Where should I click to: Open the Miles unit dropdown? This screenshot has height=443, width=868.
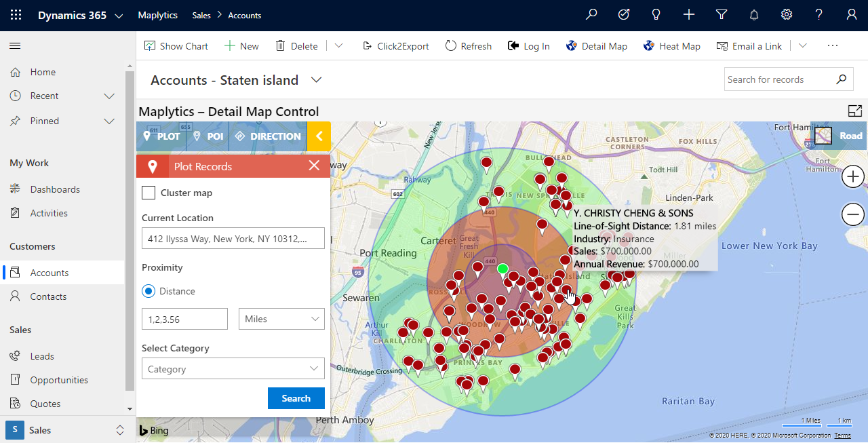(x=281, y=319)
